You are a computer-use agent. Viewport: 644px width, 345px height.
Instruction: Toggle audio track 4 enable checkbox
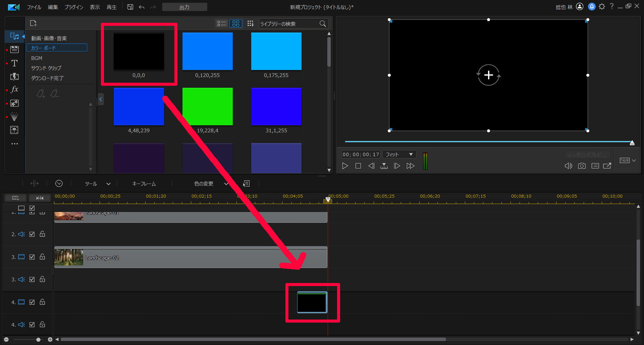tap(32, 325)
